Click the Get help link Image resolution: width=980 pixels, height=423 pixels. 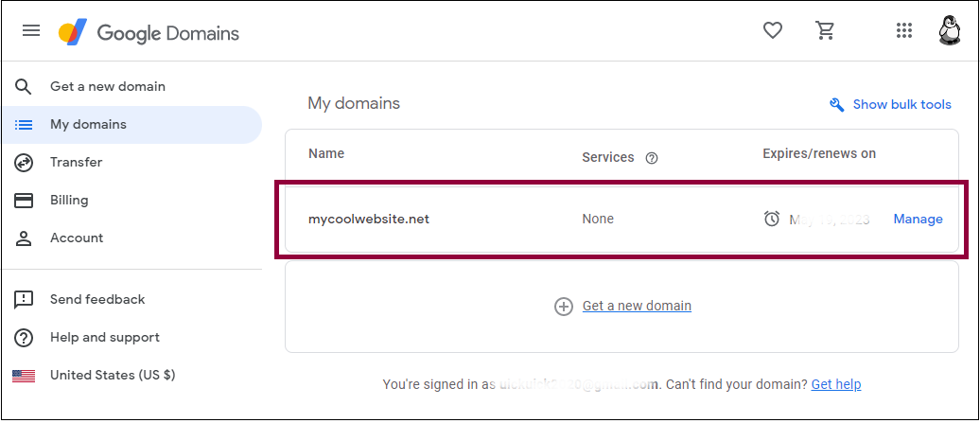[836, 384]
